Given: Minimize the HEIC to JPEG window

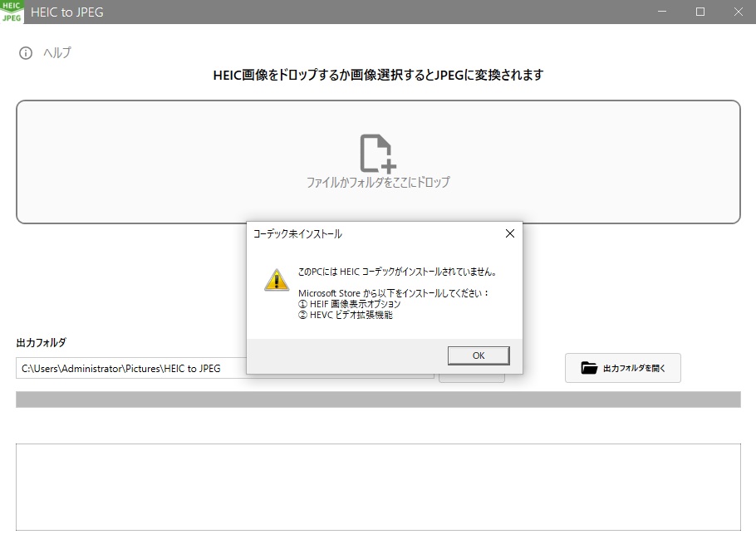Looking at the screenshot, I should tap(662, 12).
